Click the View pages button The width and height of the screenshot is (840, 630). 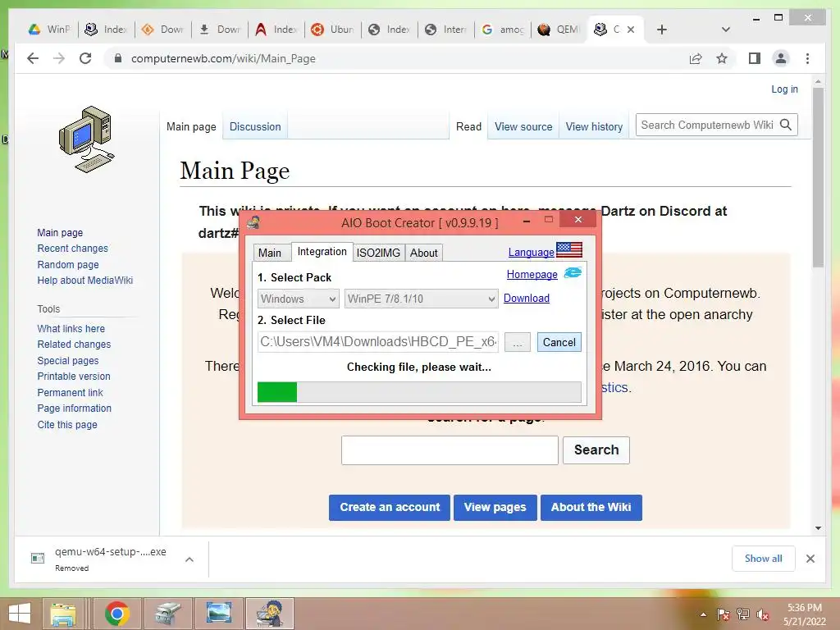click(x=495, y=507)
